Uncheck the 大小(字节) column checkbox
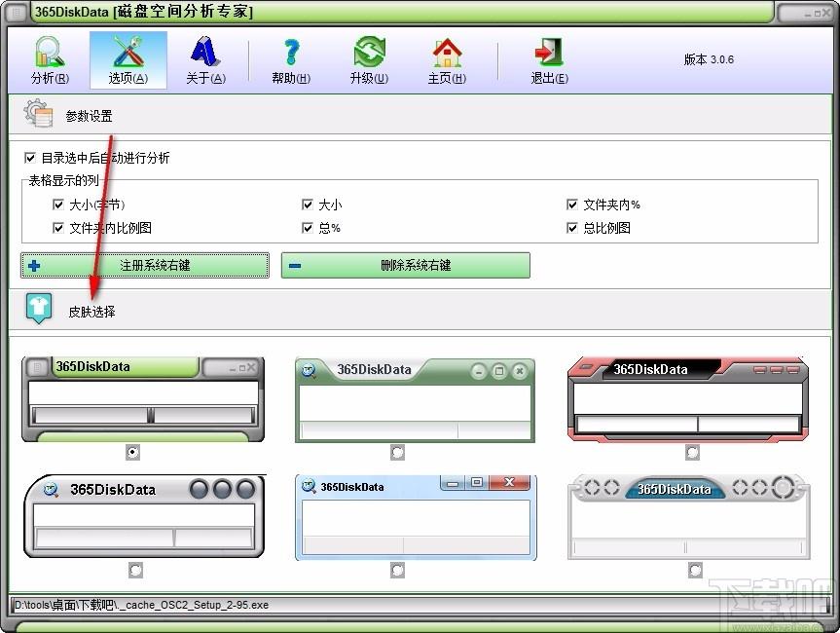The image size is (840, 633). 58,205
